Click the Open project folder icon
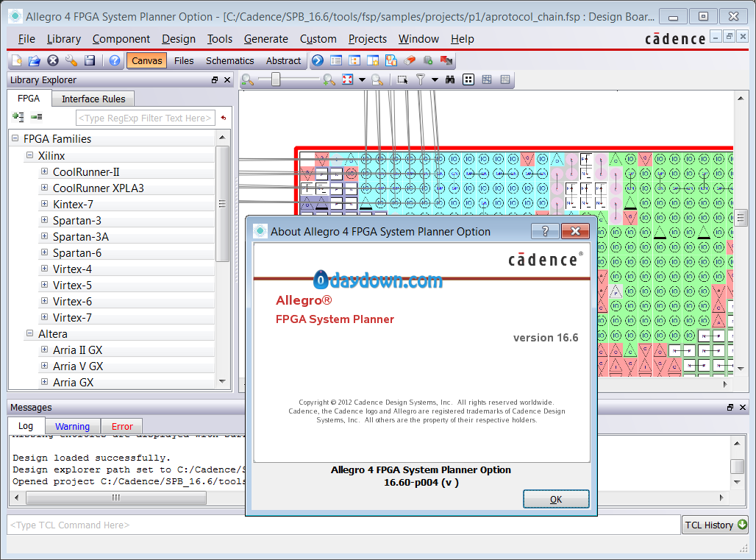The image size is (756, 560). [x=35, y=60]
